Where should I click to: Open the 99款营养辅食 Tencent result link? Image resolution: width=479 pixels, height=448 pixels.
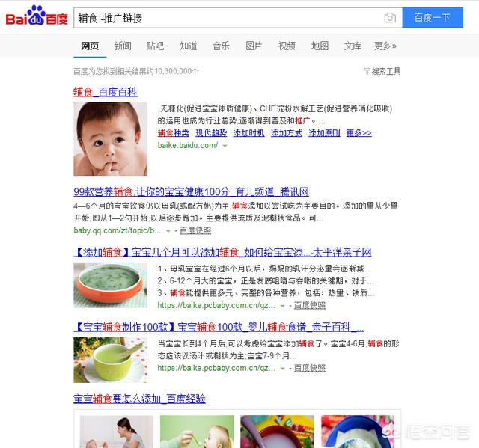click(192, 191)
